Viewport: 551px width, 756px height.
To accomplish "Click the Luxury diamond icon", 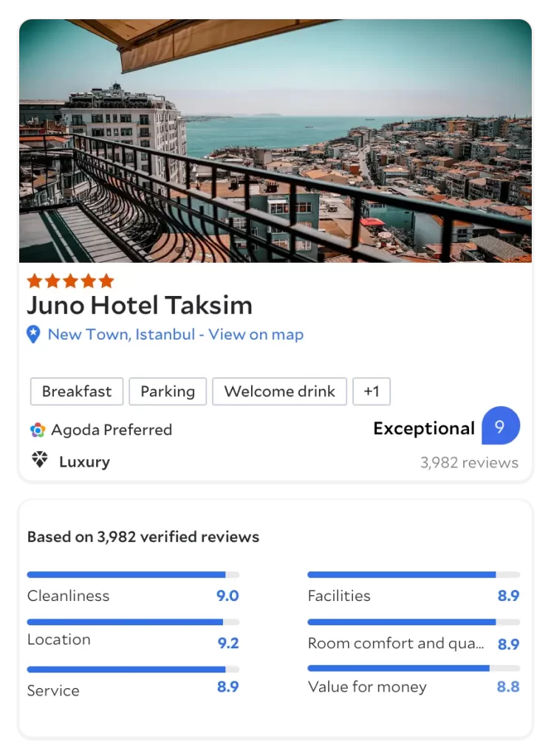I will 39,461.
